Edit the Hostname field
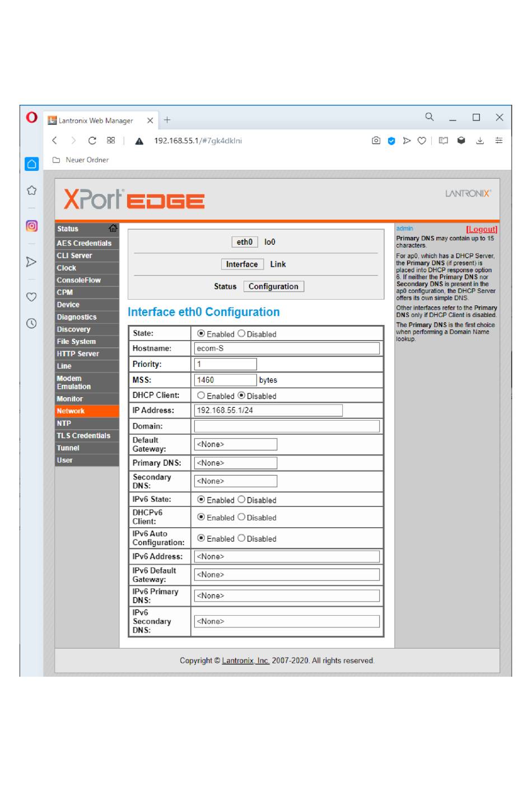The width and height of the screenshot is (532, 791). 287,348
